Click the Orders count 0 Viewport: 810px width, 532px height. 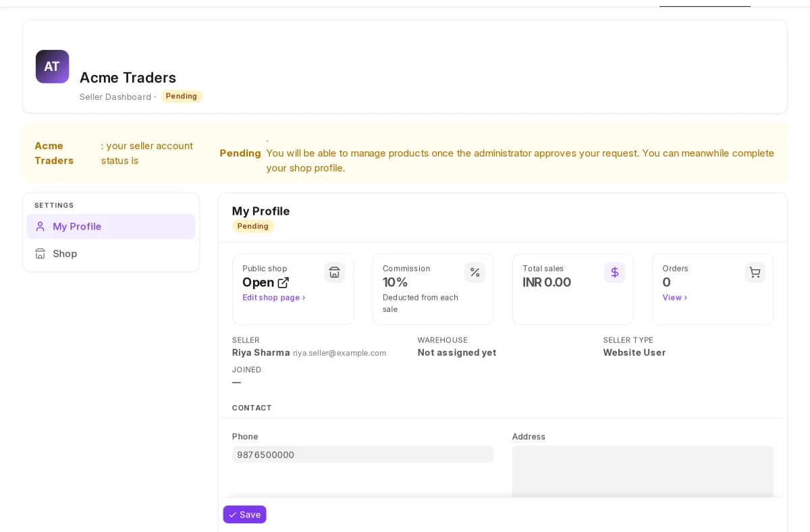[666, 282]
